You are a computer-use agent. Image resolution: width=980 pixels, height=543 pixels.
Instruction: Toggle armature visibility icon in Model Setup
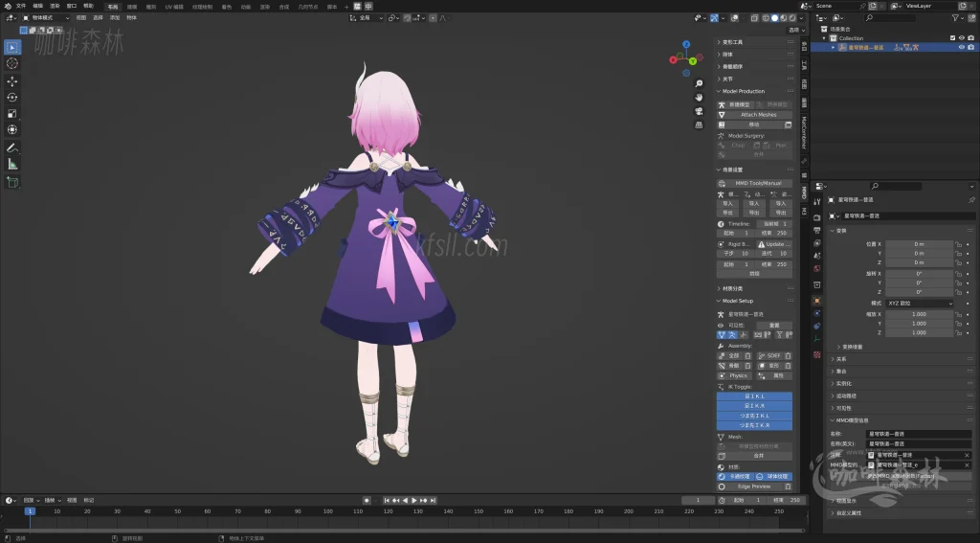pyautogui.click(x=732, y=335)
